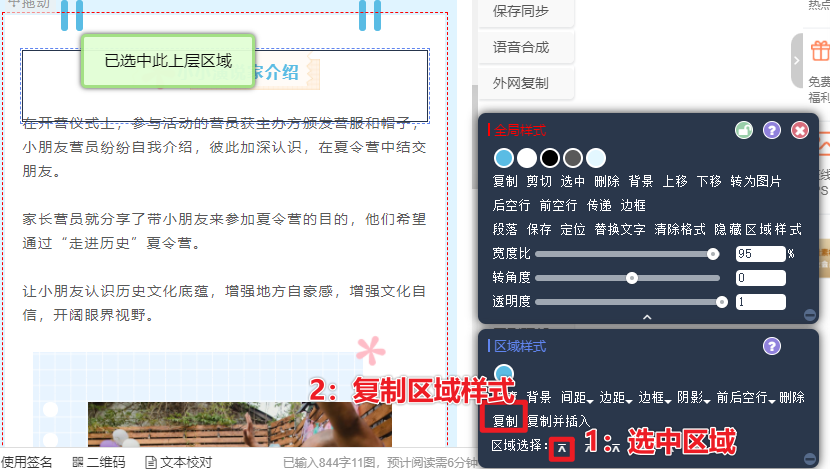Add blank line after with 后空行
830x469 pixels.
(x=511, y=205)
